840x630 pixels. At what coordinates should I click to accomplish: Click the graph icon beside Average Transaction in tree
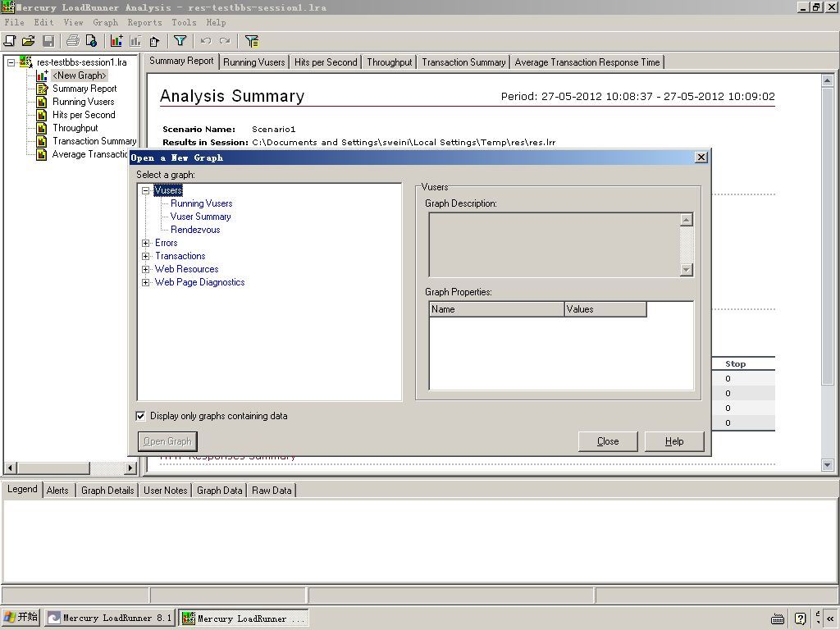pos(42,154)
